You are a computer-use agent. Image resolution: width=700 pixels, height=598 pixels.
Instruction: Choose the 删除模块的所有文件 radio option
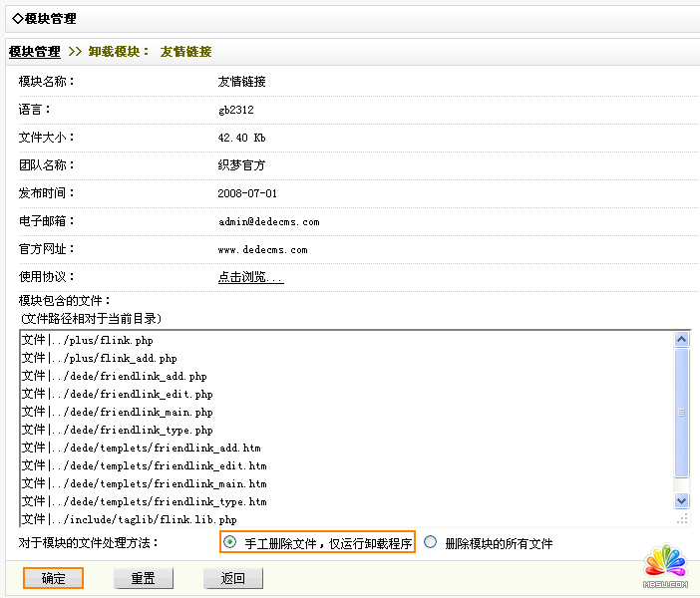(x=431, y=543)
